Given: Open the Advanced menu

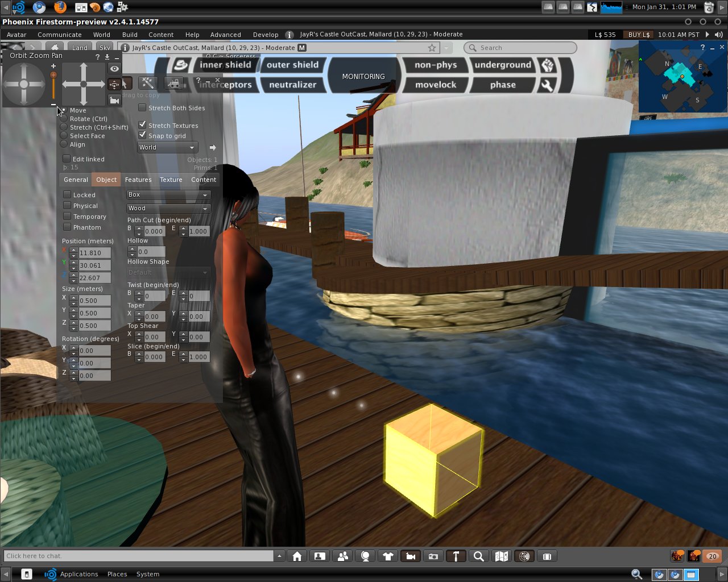Looking at the screenshot, I should [x=226, y=35].
